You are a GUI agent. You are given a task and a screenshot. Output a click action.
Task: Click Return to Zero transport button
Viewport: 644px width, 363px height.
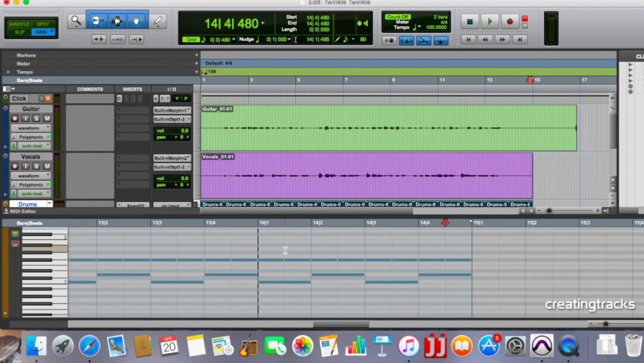[x=468, y=39]
